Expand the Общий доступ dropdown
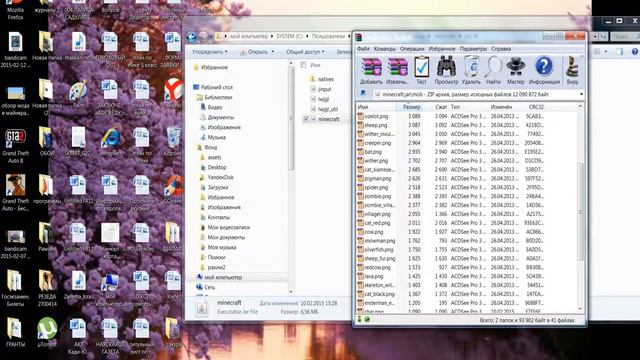Screen dimensions: 640x360 click(305, 52)
